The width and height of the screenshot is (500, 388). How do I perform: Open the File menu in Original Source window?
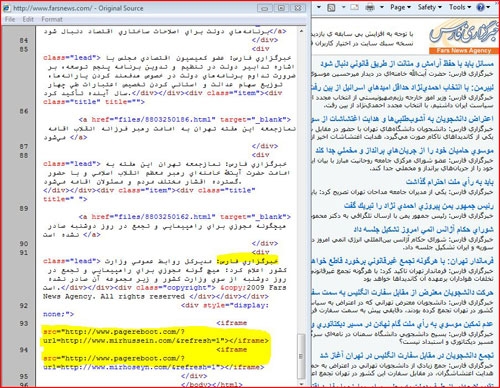click(10, 19)
